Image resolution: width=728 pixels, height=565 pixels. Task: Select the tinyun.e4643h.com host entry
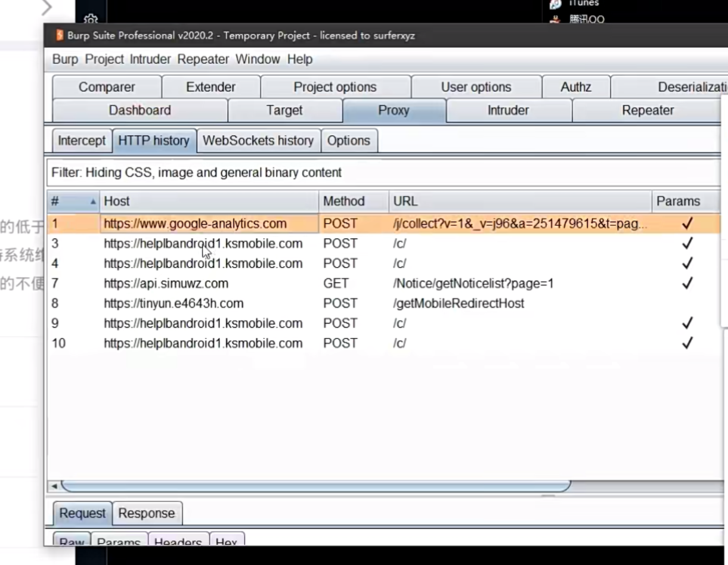(x=174, y=303)
